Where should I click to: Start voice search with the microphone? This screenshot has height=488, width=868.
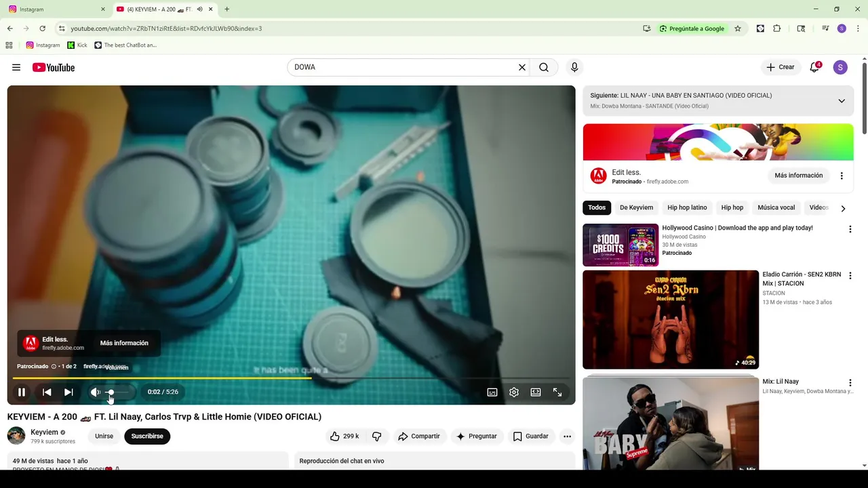click(574, 67)
